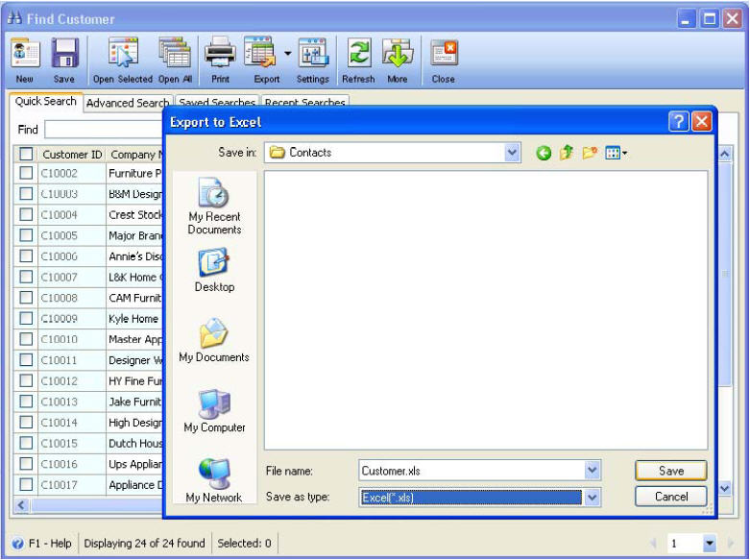Click the More toolbar icon
750x560 pixels.
pos(398,53)
